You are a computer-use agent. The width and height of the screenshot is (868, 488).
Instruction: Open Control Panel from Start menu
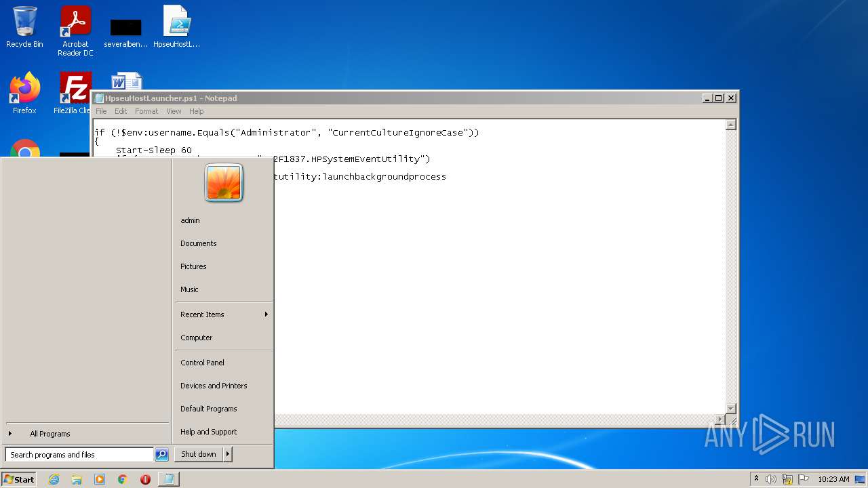click(224, 363)
